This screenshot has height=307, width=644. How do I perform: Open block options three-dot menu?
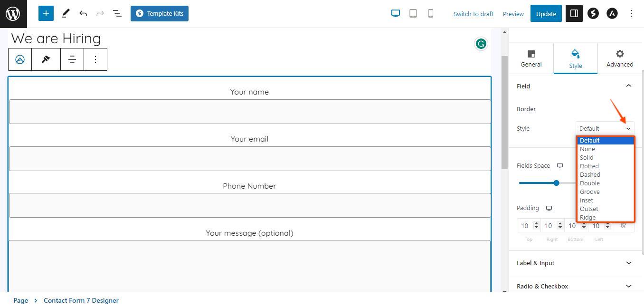(95, 59)
